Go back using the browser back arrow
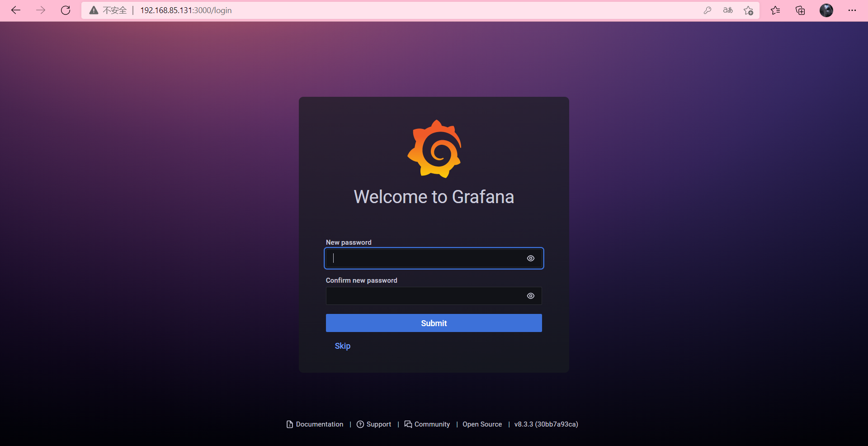This screenshot has height=446, width=868. click(x=16, y=10)
